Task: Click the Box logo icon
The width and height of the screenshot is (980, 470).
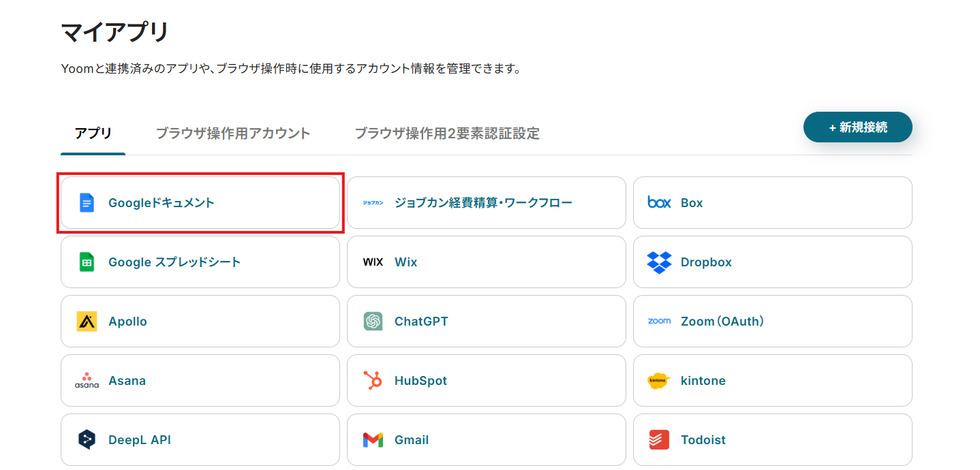Action: 659,203
